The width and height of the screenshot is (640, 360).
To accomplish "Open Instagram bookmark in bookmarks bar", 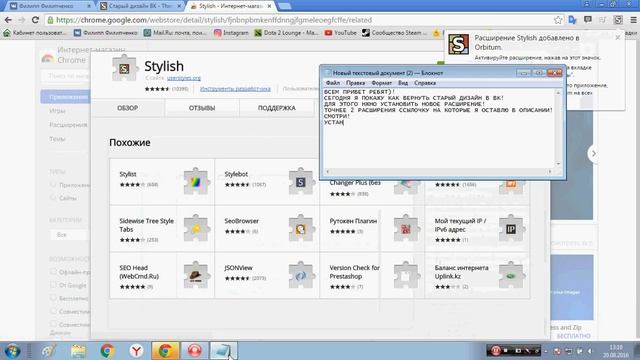I will 231,33.
